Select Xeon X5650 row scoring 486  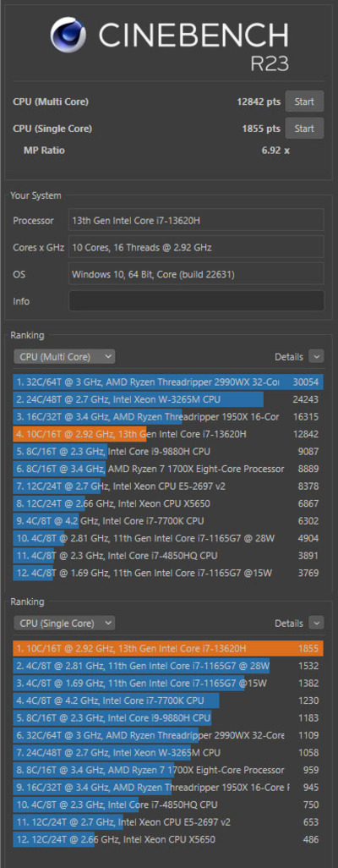tap(168, 839)
